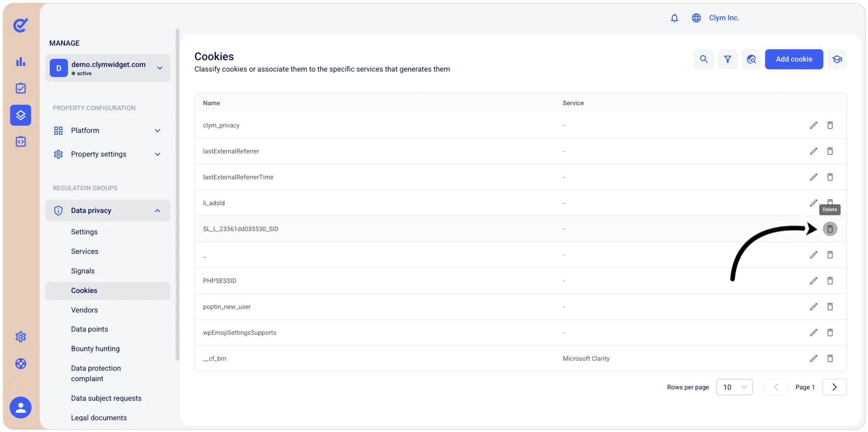Open the cookie search magnifier
The width and height of the screenshot is (868, 432).
point(704,59)
